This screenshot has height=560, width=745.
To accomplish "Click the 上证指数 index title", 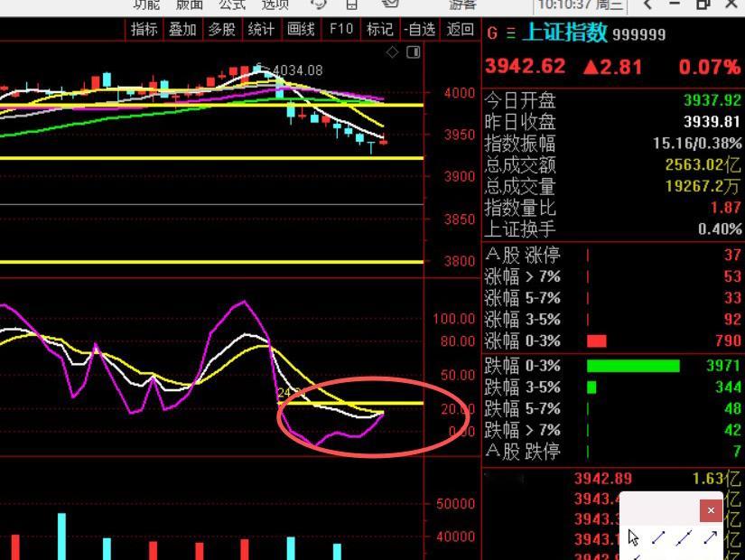I will pos(565,33).
